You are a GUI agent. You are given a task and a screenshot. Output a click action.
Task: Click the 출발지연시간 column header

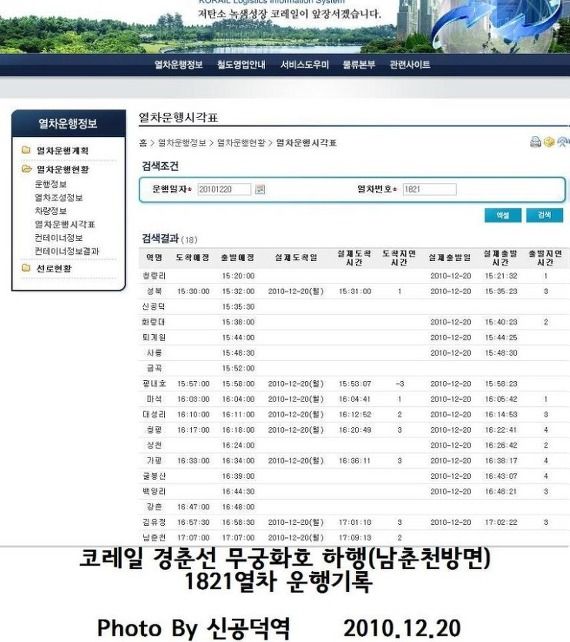545,258
